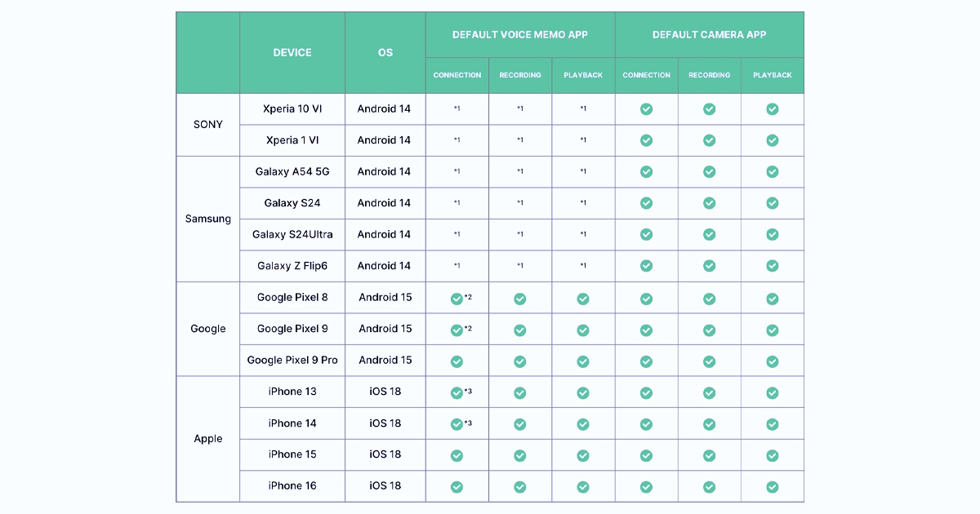Click the *1 note in Xperia 10 VI connection

click(457, 109)
